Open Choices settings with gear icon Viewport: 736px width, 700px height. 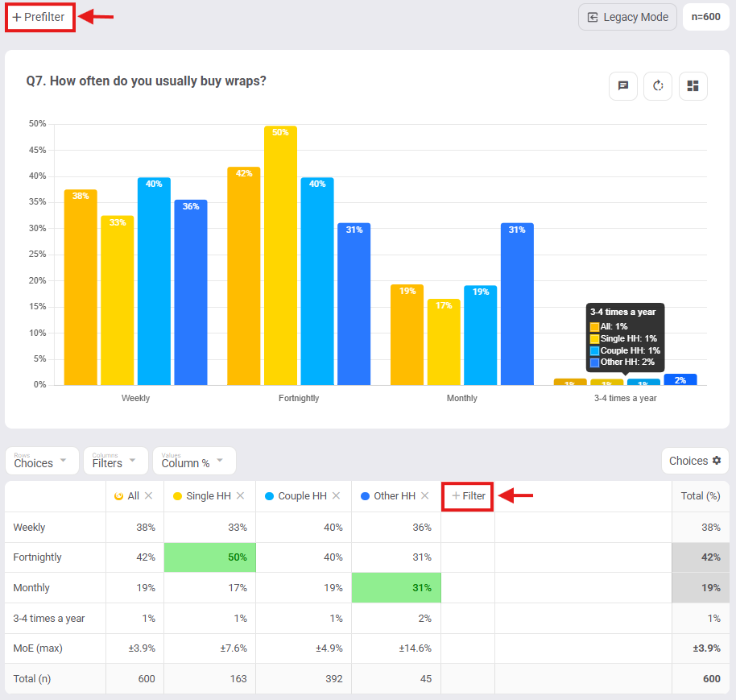pos(695,461)
